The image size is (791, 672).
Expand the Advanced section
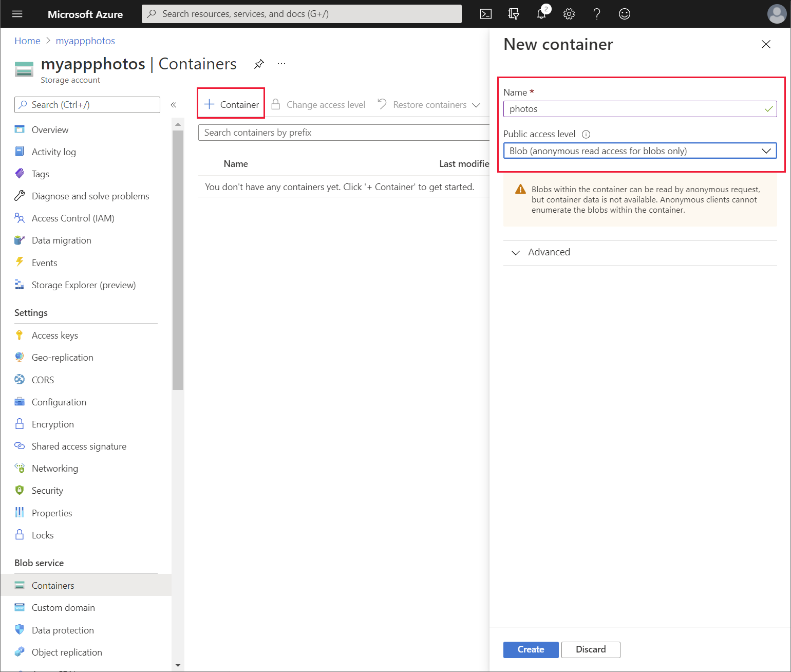pyautogui.click(x=549, y=252)
